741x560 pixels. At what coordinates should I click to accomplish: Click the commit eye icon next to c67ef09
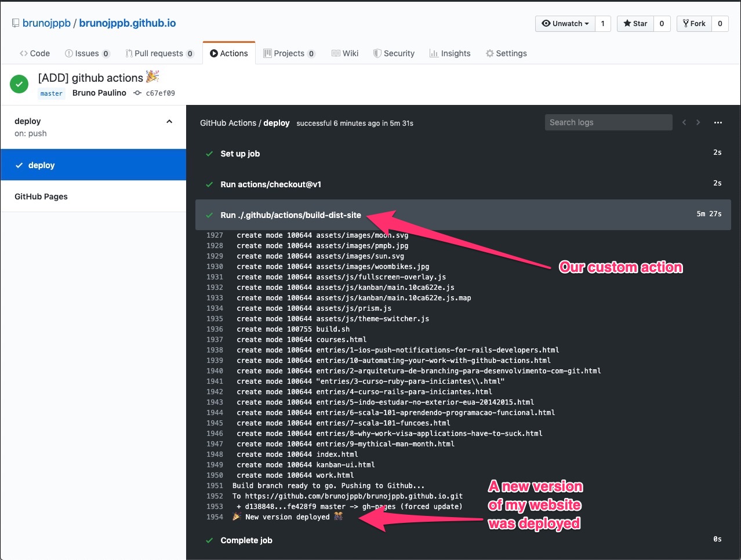click(136, 93)
